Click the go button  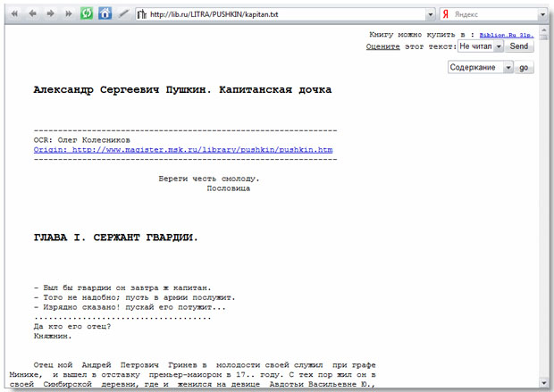(524, 67)
